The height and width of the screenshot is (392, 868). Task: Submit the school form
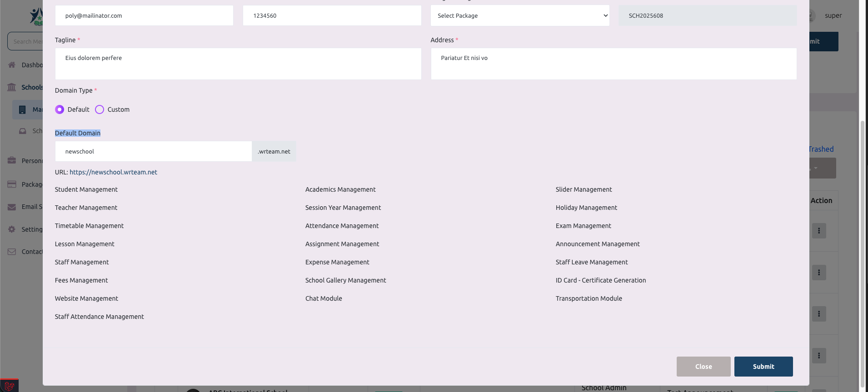pos(763,367)
